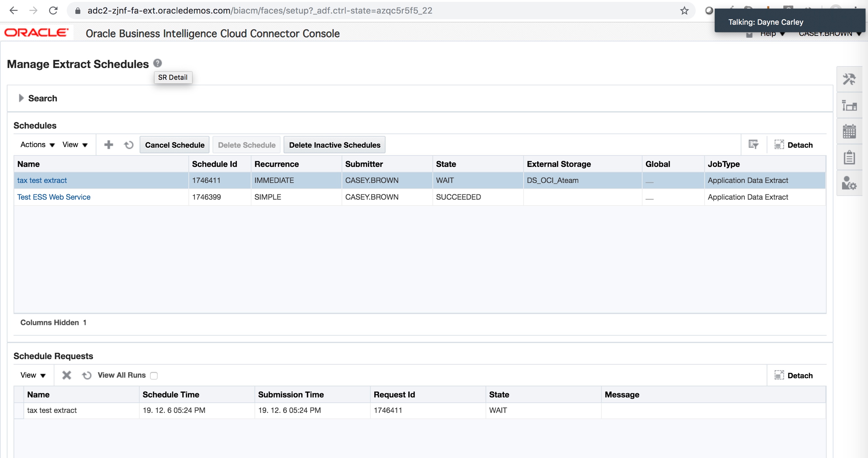Open the Schedules View dropdown menu
This screenshot has width=868, height=458.
[75, 145]
